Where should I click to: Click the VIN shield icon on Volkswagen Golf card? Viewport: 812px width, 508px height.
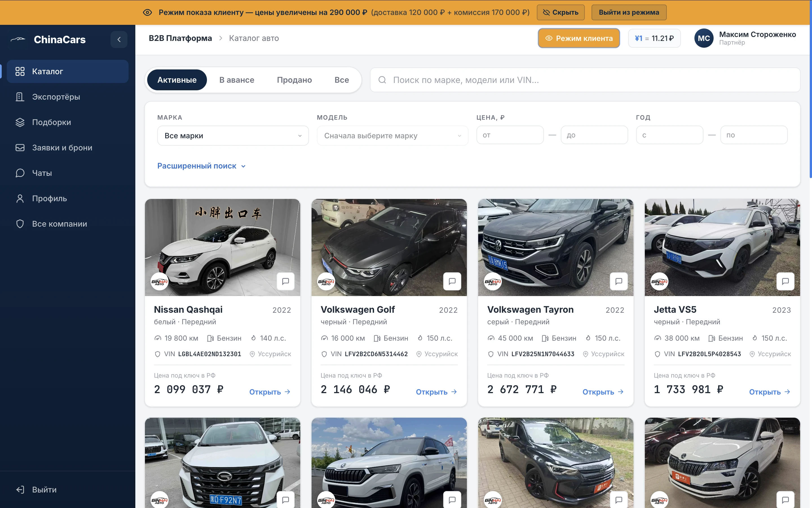click(x=324, y=354)
